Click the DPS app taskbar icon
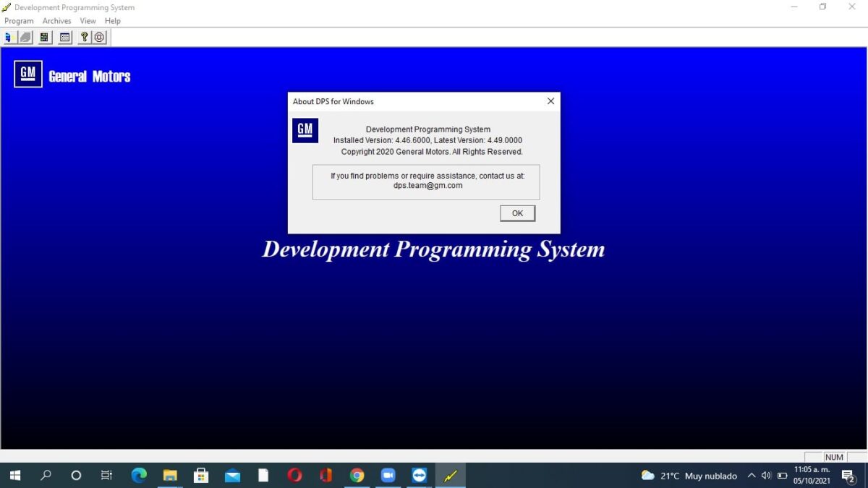Screen dimensions: 868x488 451,475
